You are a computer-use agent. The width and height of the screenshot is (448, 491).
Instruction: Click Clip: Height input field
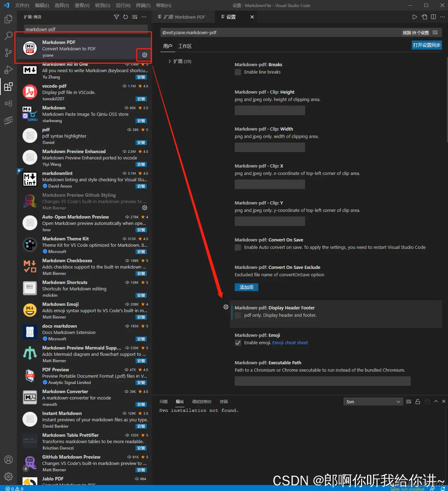(270, 110)
